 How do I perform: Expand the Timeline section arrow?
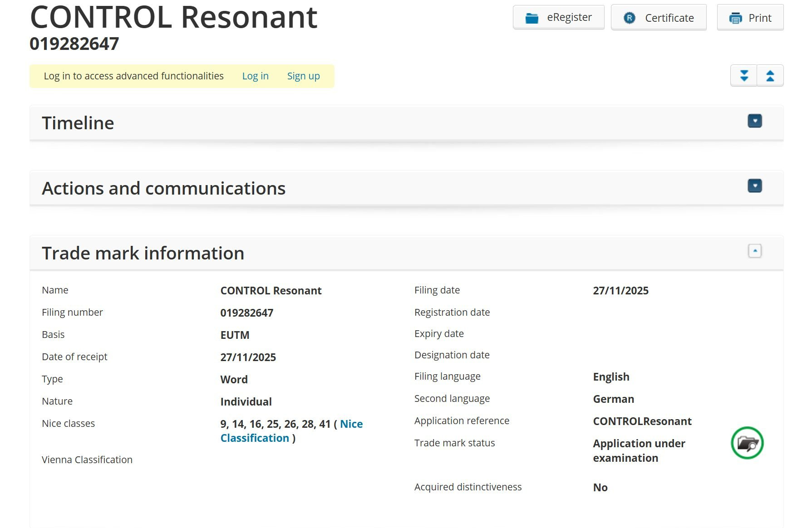tap(754, 121)
